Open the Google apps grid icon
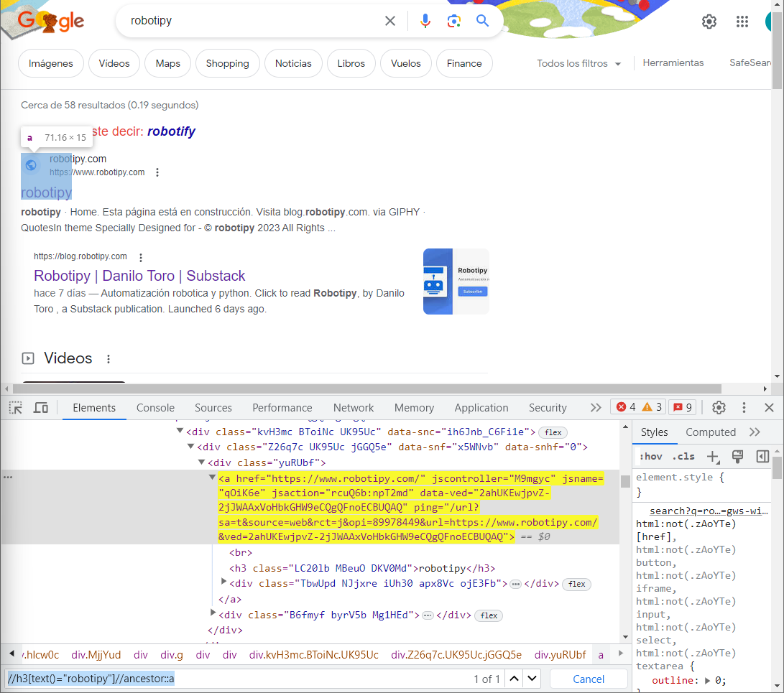This screenshot has width=784, height=693. point(742,21)
